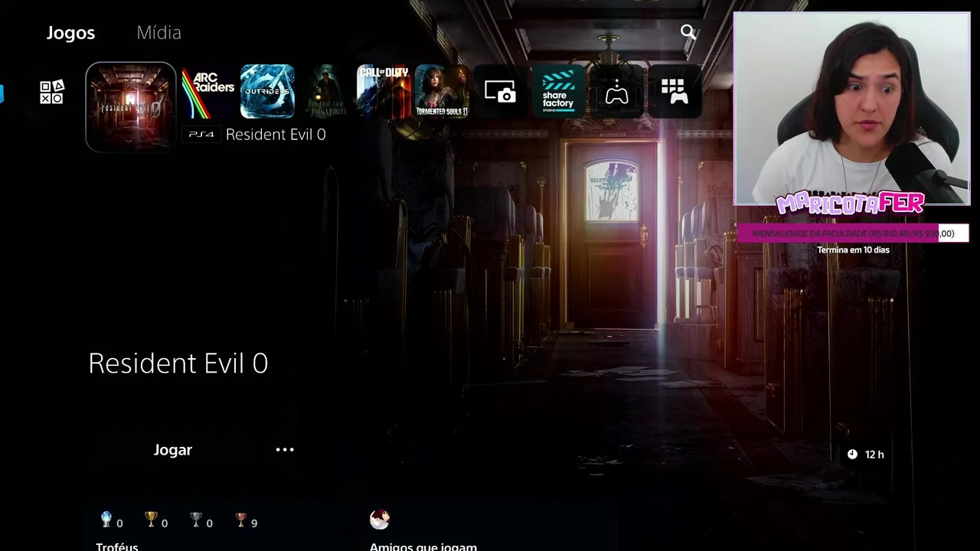Click the 12 h playtime clock icon
The height and width of the screenshot is (551, 980).
pyautogui.click(x=852, y=455)
